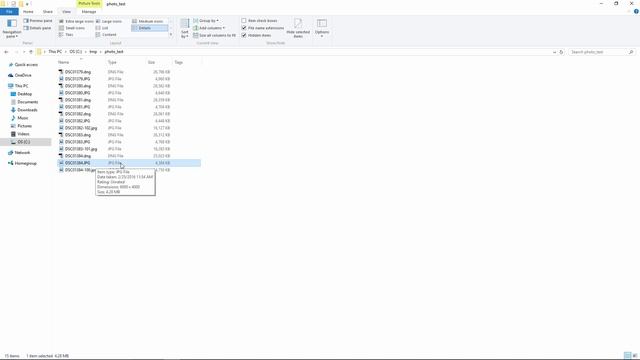Open the address bar history dropdown
The width and height of the screenshot is (640, 360).
554,52
